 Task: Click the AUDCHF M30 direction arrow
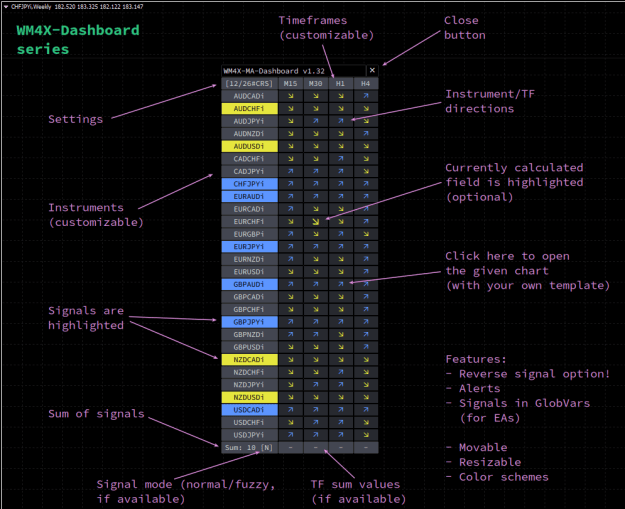coord(316,108)
